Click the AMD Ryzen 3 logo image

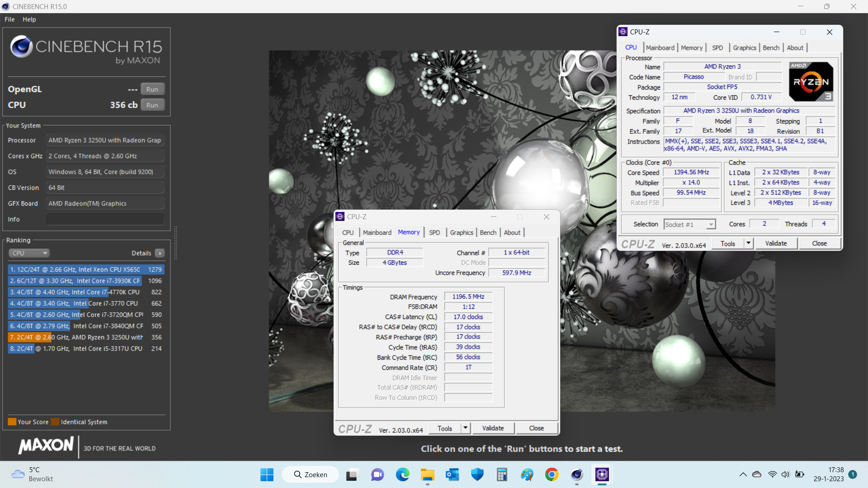[811, 82]
